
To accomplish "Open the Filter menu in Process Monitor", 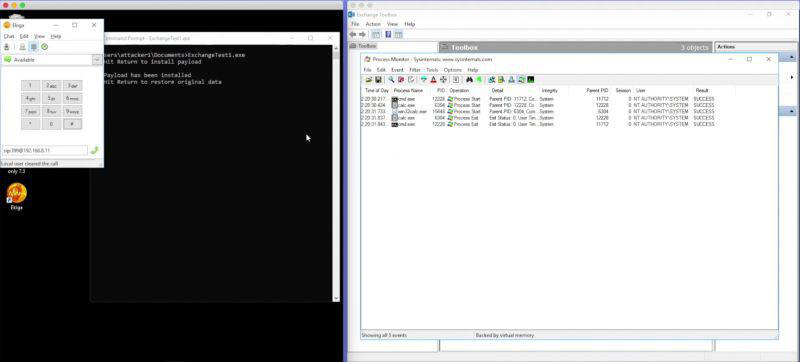I will pyautogui.click(x=415, y=70).
